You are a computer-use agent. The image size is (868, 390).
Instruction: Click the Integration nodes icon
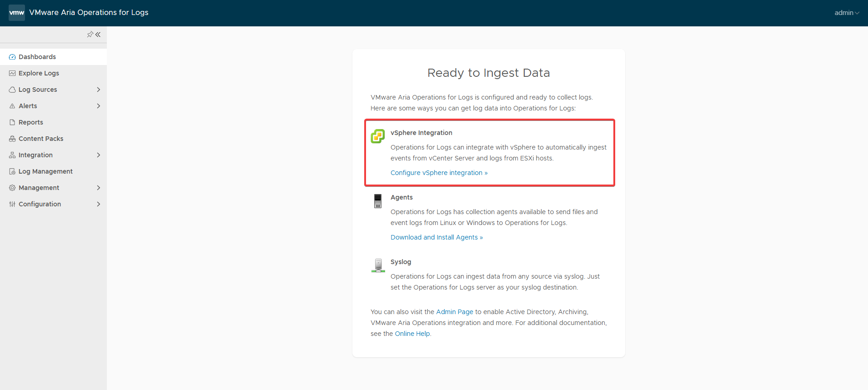[12, 155]
